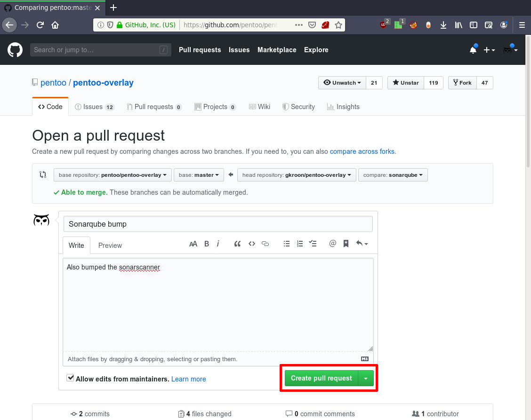531x420 pixels.
Task: Open the Firefox hamburger menu
Action: coord(522,25)
